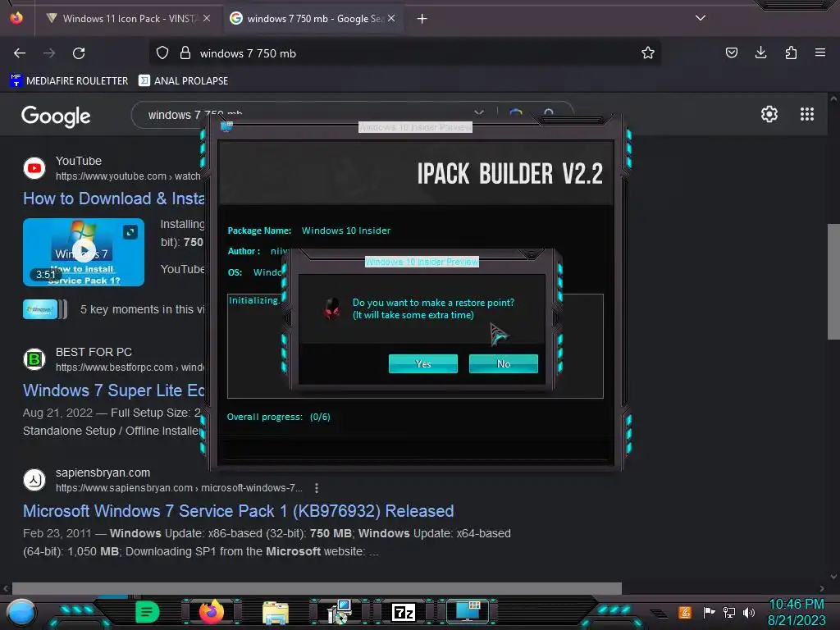Open the Firefox extensions menu

tap(791, 52)
